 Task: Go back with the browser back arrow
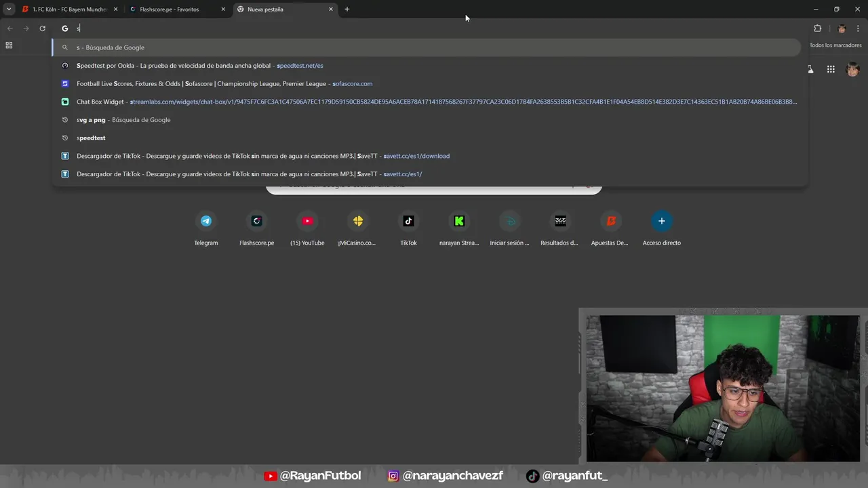coord(9,28)
